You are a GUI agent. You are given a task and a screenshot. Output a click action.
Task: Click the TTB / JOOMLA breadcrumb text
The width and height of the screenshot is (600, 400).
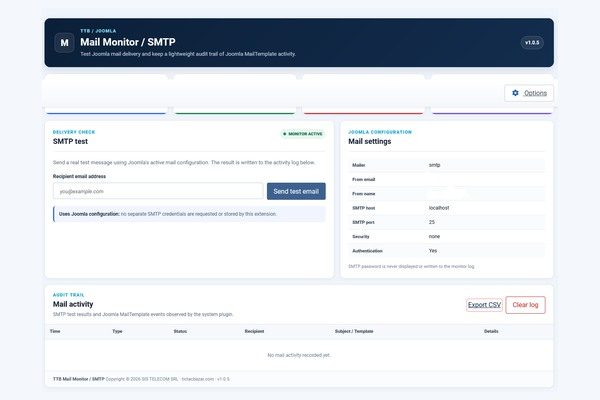coord(98,31)
